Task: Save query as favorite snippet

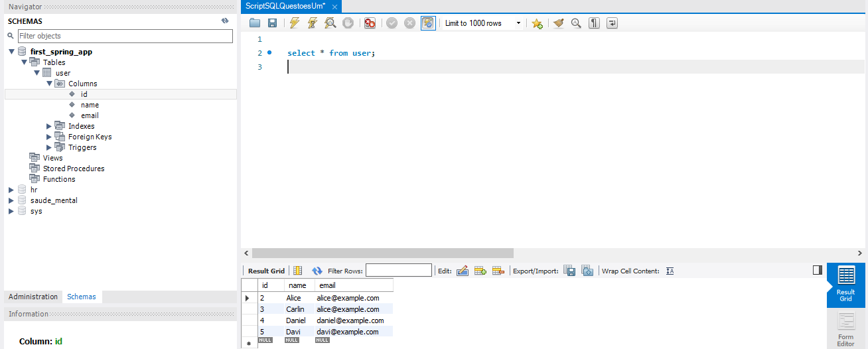Action: [x=538, y=23]
